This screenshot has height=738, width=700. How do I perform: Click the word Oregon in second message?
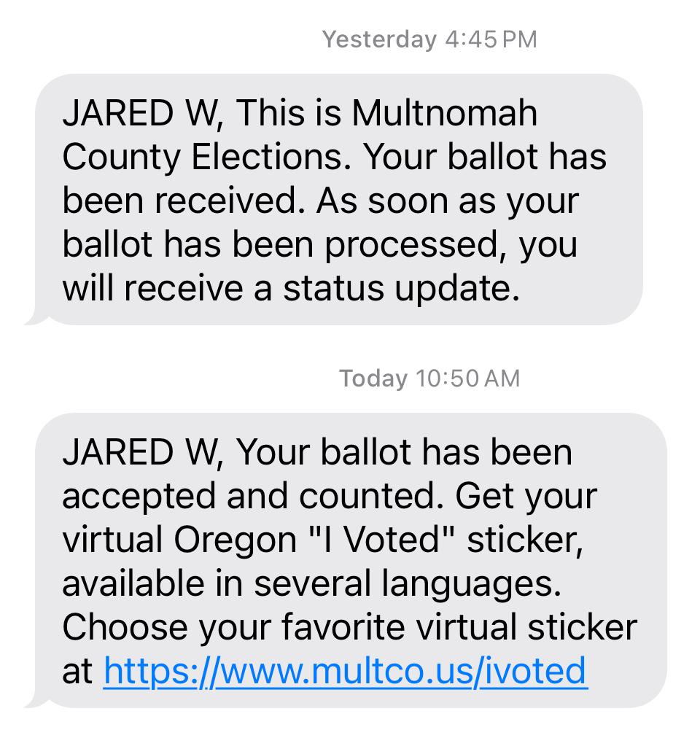pyautogui.click(x=236, y=540)
